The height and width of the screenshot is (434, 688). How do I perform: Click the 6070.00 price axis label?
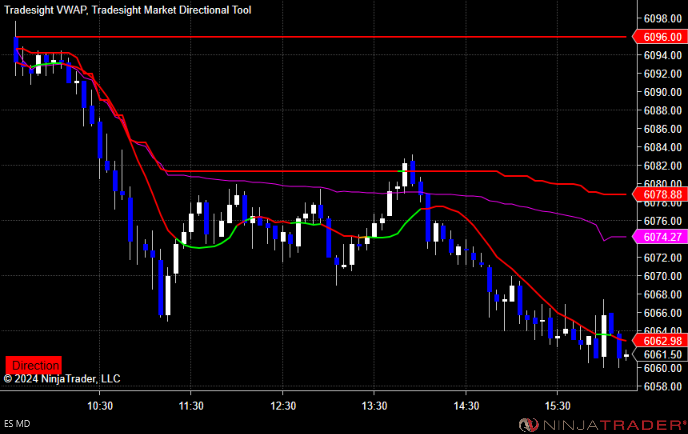click(x=663, y=276)
